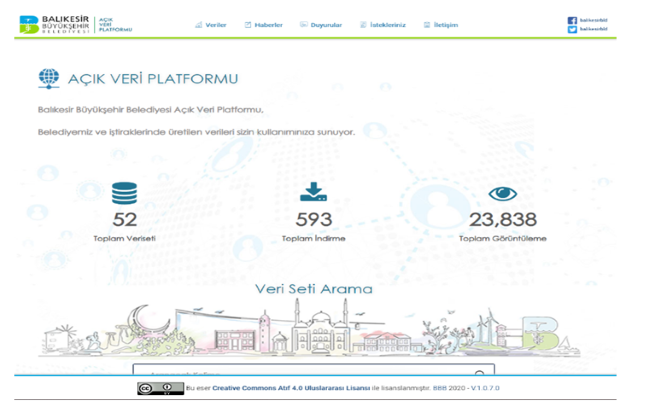The width and height of the screenshot is (650, 413).
Task: Click the Toplam İndirme label
Action: click(x=312, y=239)
